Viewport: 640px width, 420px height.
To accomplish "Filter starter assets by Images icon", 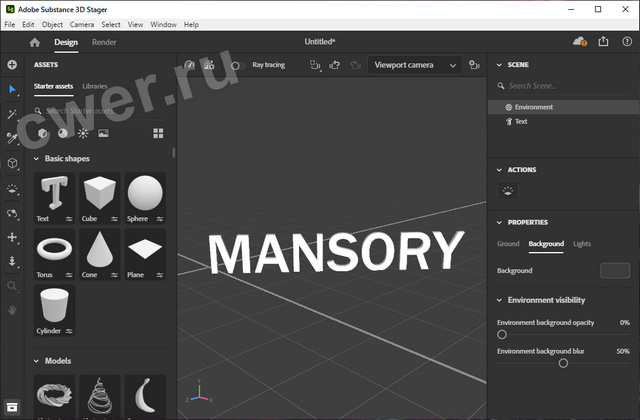I will point(103,133).
